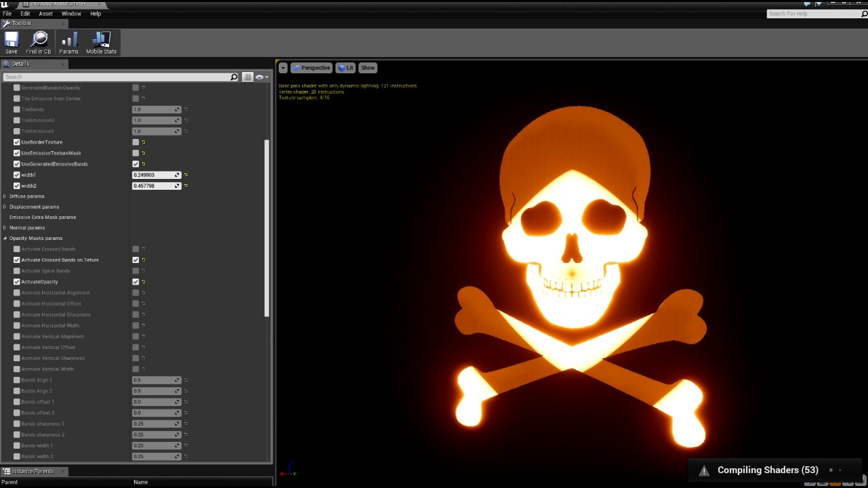Image resolution: width=868 pixels, height=488 pixels.
Task: Disable the UseGeneratedEmissiveBands override checkbox
Action: tap(17, 164)
